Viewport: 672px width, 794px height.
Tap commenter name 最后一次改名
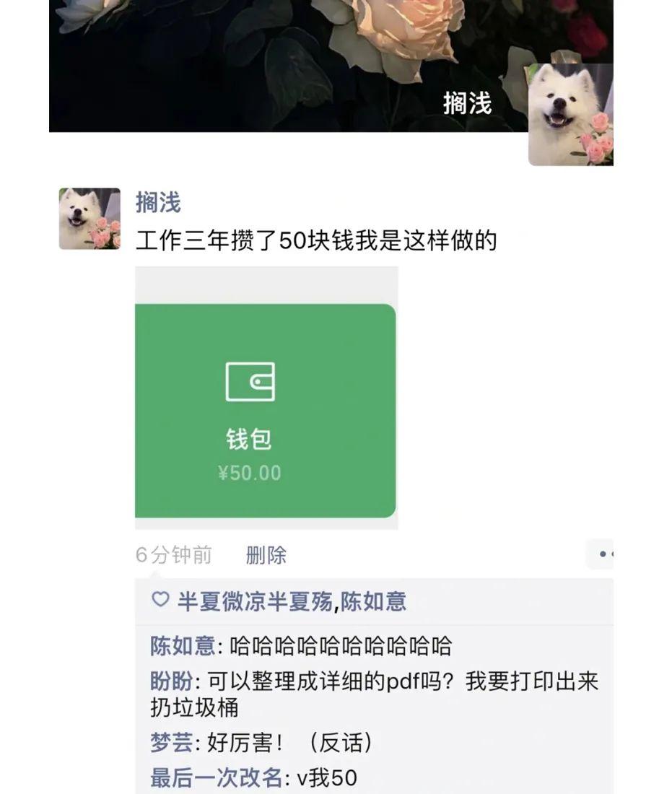[x=217, y=777]
